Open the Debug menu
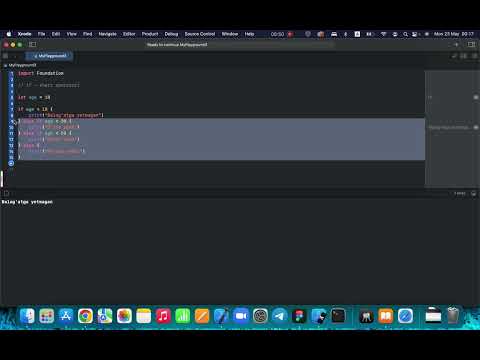Image resolution: width=480 pixels, height=360 pixels. [171, 34]
